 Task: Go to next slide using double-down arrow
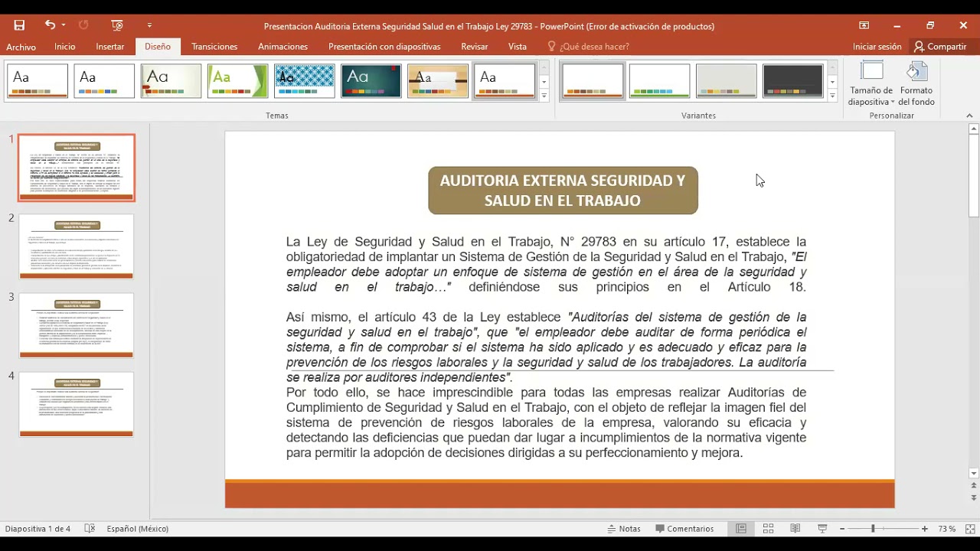click(x=974, y=497)
